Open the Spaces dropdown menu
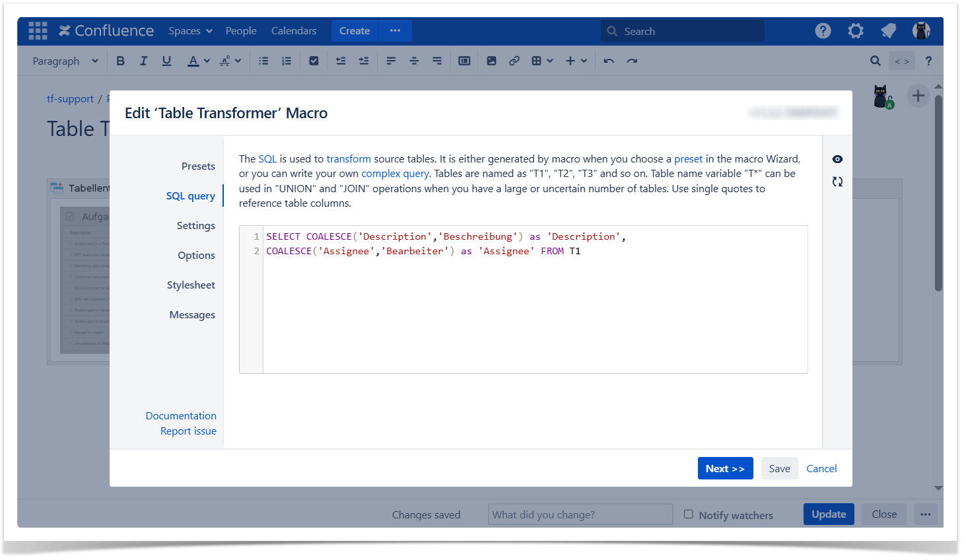Screen dimensions: 966x560 tap(190, 31)
